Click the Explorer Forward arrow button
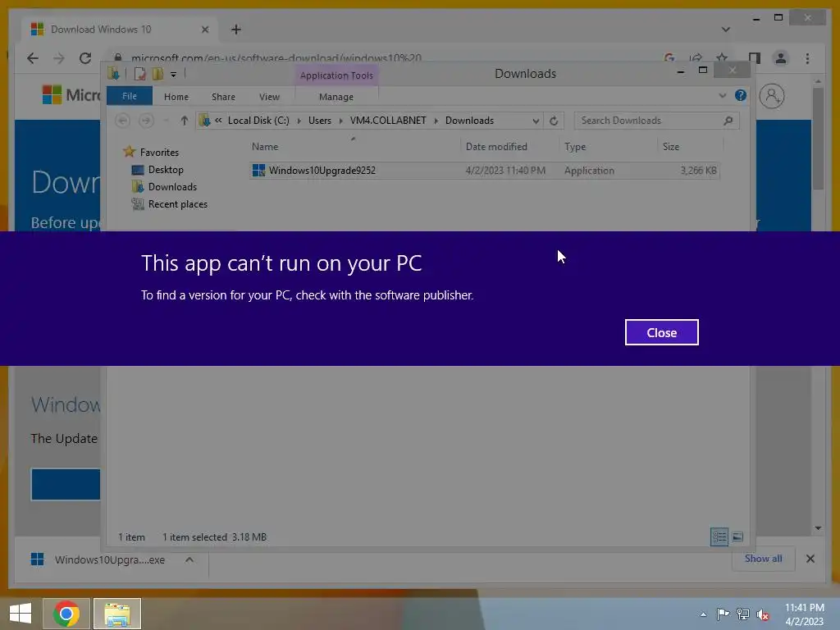This screenshot has width=840, height=630. [x=146, y=121]
